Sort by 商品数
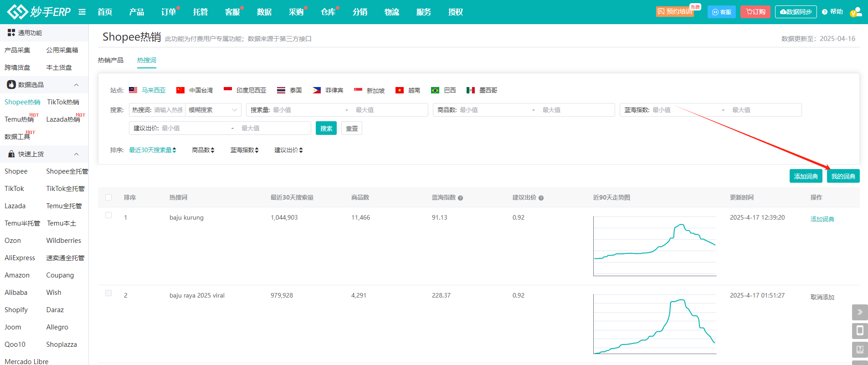The height and width of the screenshot is (365, 868). point(203,150)
